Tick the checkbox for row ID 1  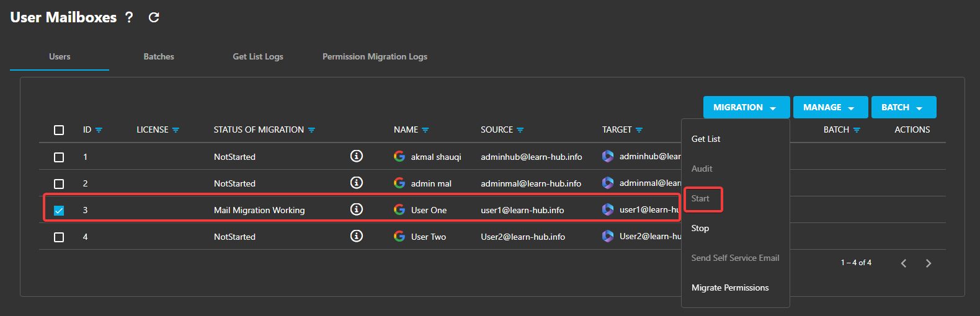pos(59,157)
